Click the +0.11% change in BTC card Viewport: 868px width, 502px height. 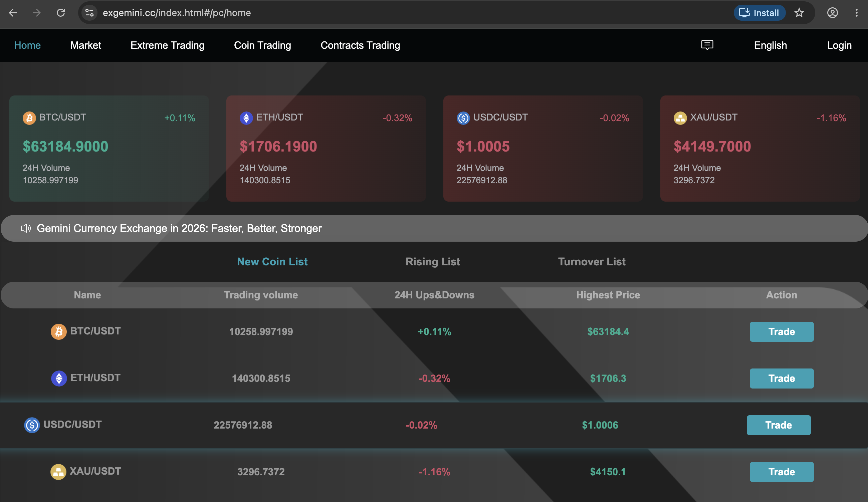180,118
